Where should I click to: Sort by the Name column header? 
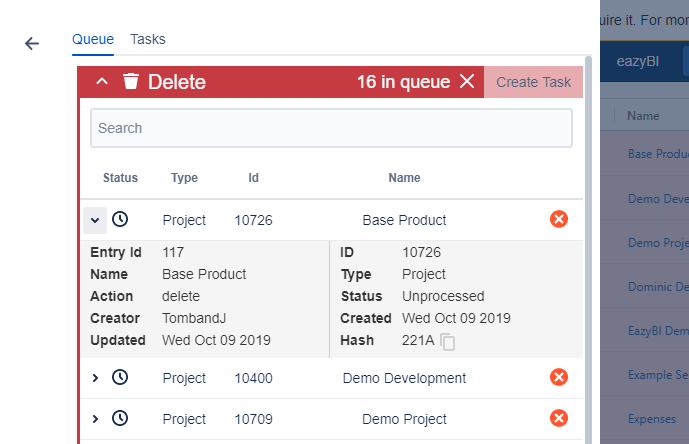click(x=643, y=116)
